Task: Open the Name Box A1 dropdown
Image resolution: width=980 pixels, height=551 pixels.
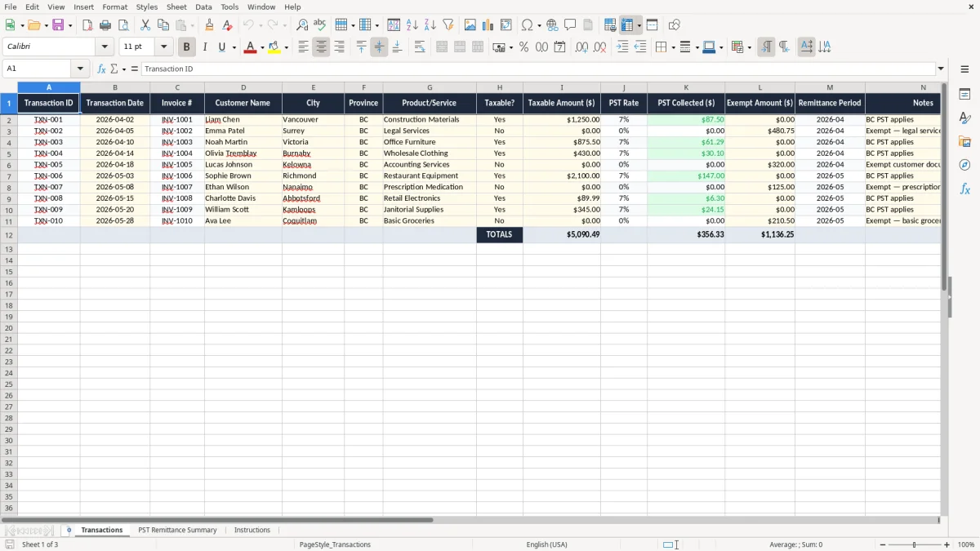Action: (80, 69)
